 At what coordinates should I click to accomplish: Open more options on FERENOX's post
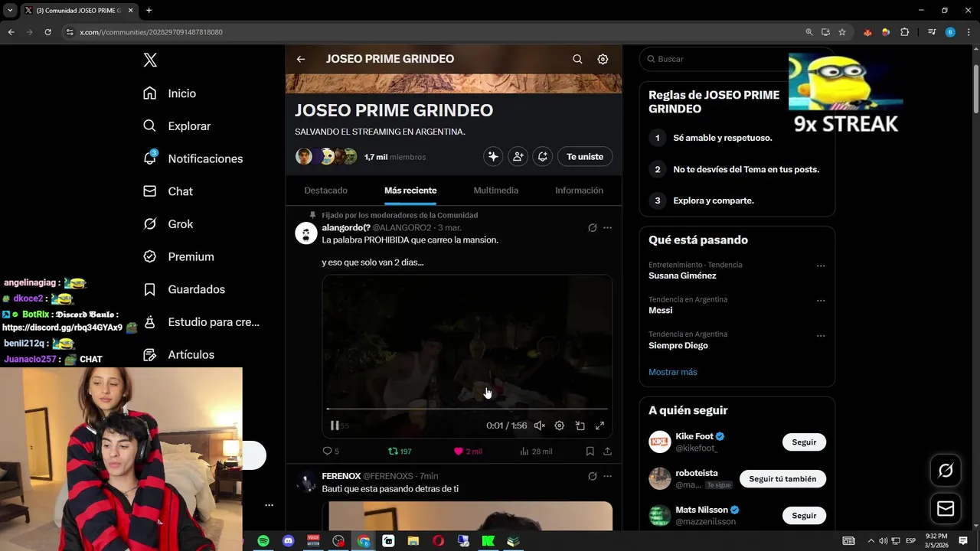coord(607,476)
